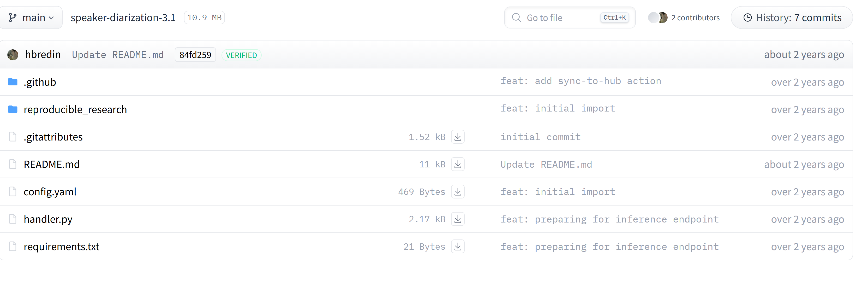Click the search magnifier icon
Screen dimensions: 868x287
pyautogui.click(x=516, y=17)
